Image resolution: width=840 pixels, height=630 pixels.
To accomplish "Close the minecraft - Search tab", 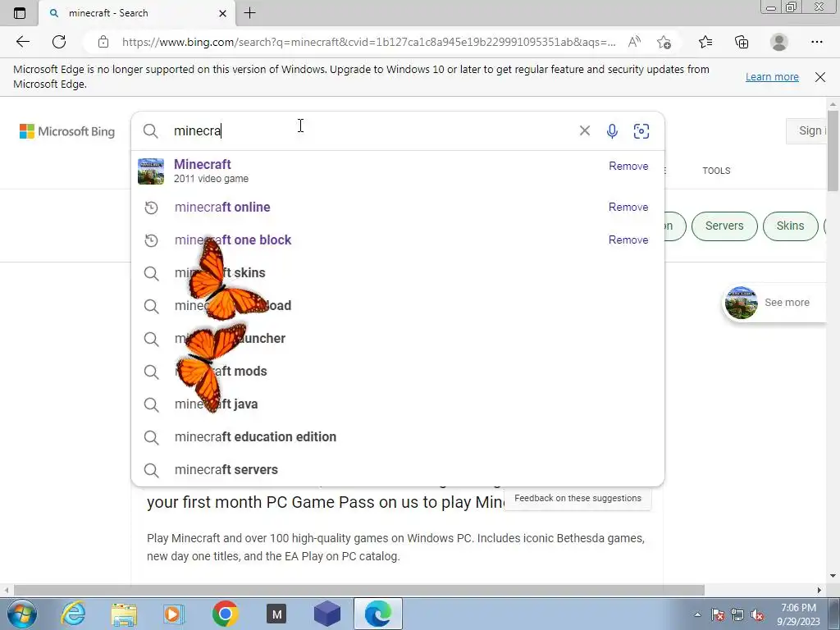I will [x=223, y=13].
